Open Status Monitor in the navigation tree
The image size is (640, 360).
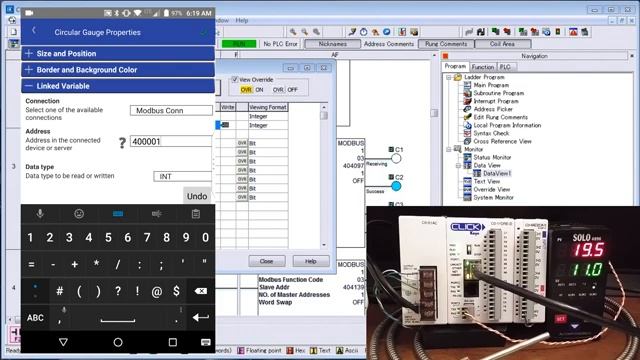click(492, 157)
